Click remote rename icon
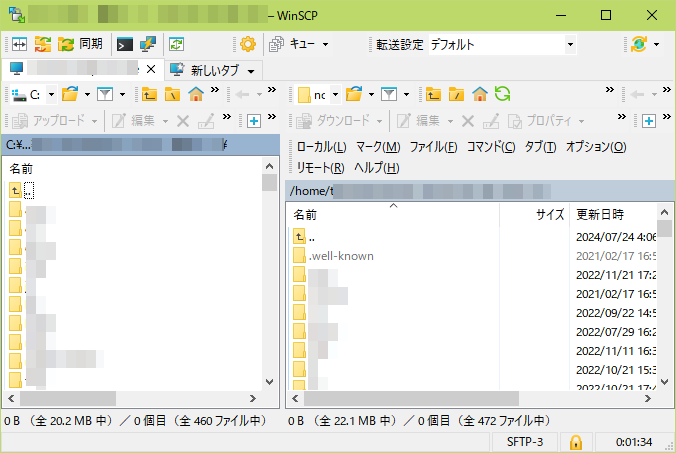The height and width of the screenshot is (453, 676). (491, 121)
